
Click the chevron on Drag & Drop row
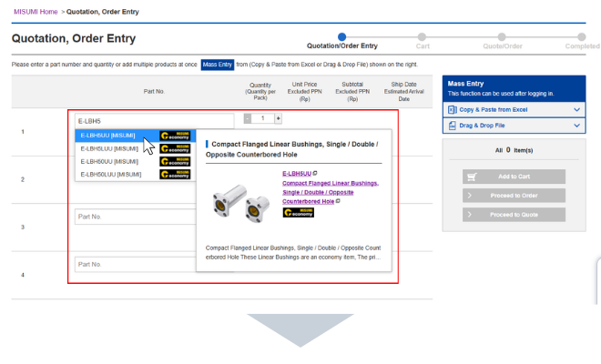(576, 126)
